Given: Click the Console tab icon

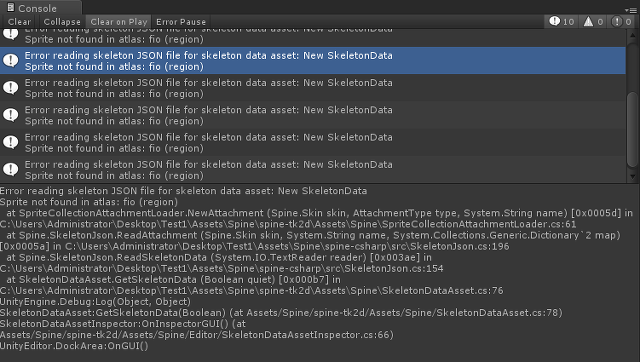Looking at the screenshot, I should pyautogui.click(x=11, y=8).
